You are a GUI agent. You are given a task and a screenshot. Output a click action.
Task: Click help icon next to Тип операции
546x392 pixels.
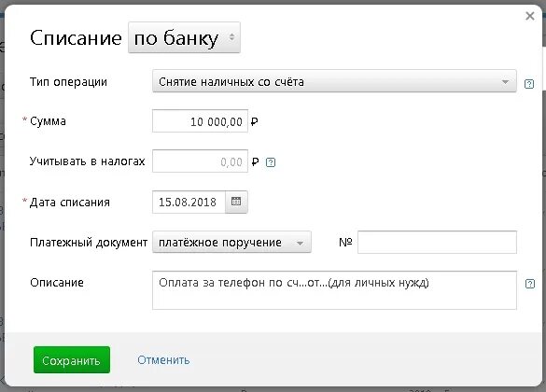pos(528,84)
